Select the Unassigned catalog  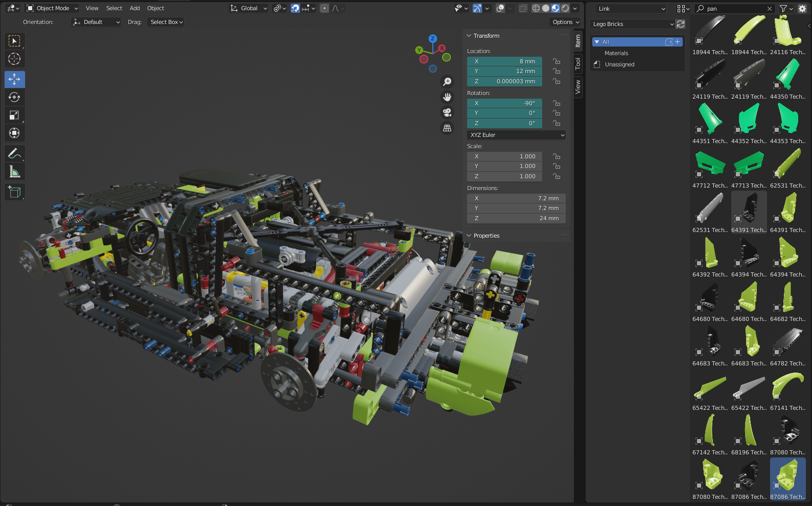(x=619, y=64)
